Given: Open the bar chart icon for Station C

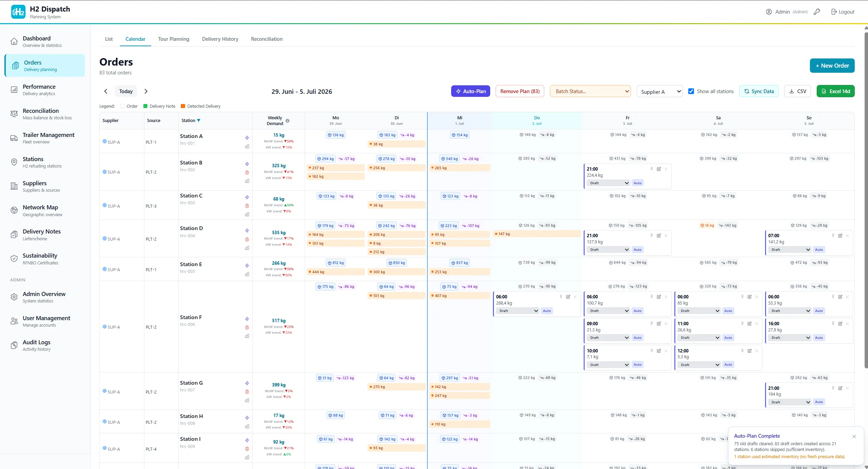Looking at the screenshot, I should pos(247,214).
